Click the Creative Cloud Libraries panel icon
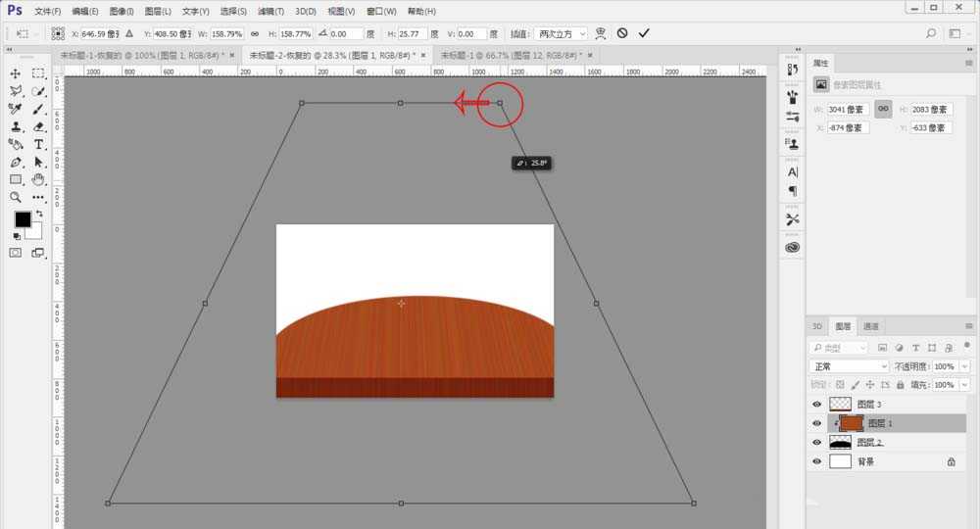 (793, 248)
